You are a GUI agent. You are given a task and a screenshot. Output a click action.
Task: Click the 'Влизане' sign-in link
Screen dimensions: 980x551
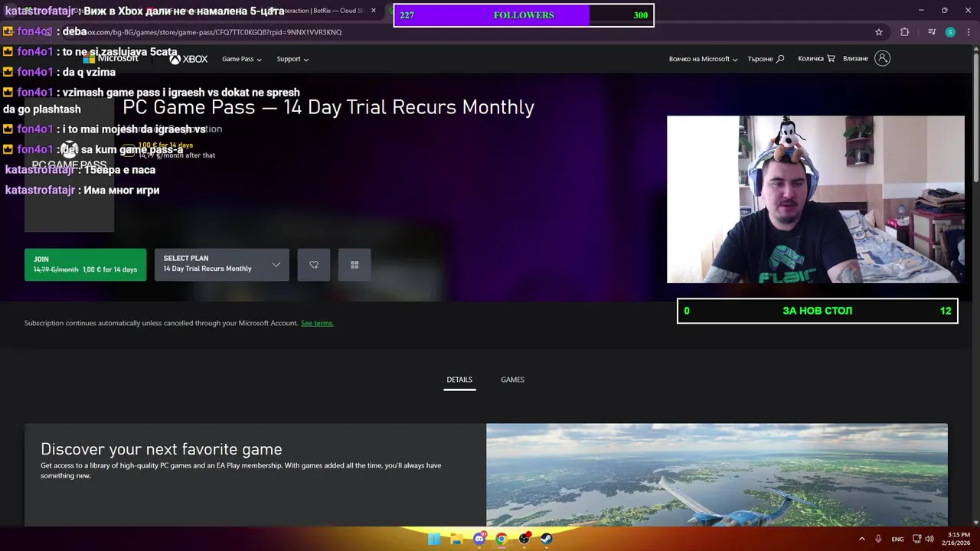pos(855,59)
